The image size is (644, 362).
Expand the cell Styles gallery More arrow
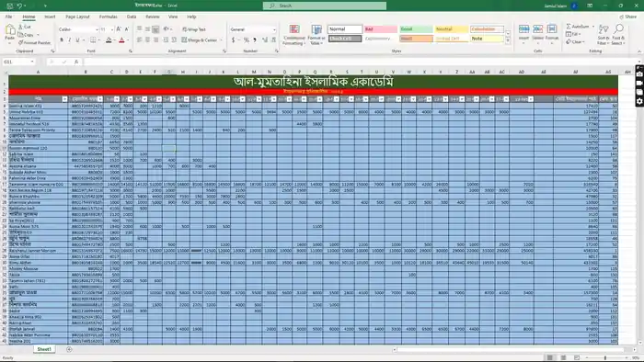[508, 40]
